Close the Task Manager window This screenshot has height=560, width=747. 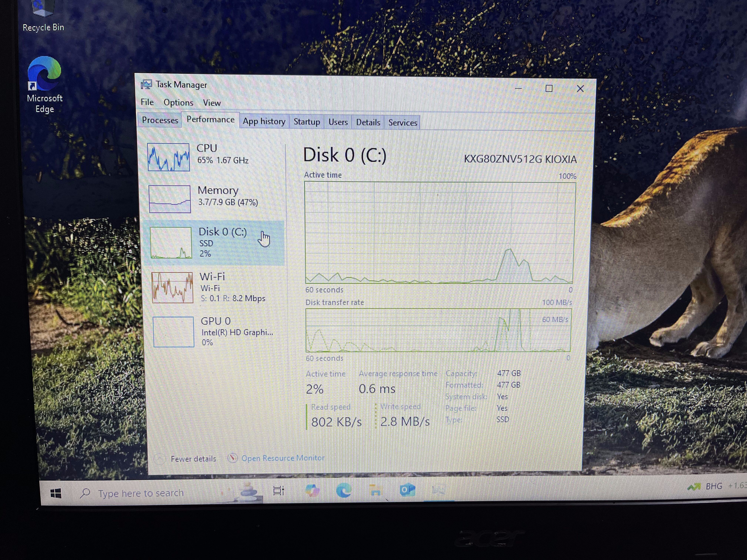pyautogui.click(x=580, y=89)
